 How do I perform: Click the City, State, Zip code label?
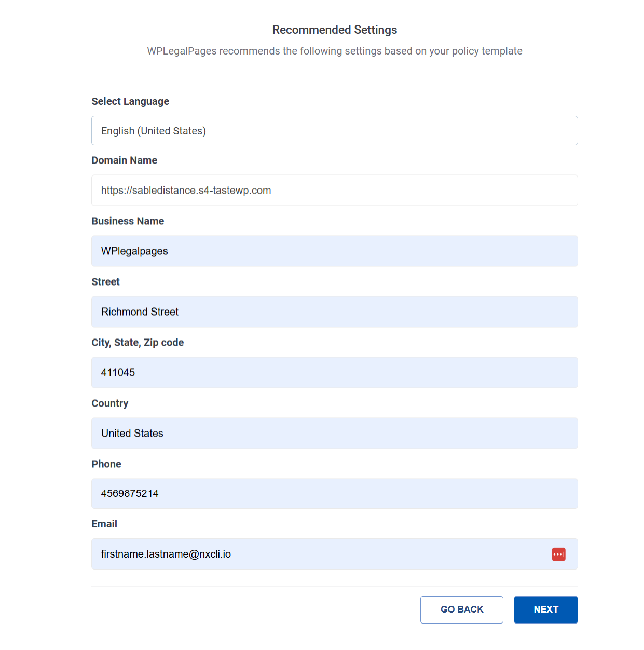[x=138, y=343]
